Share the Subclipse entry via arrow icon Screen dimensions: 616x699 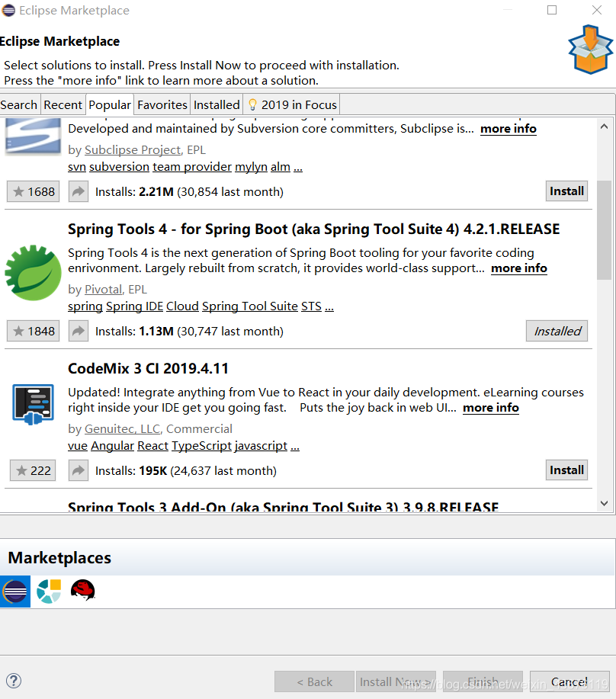point(79,191)
